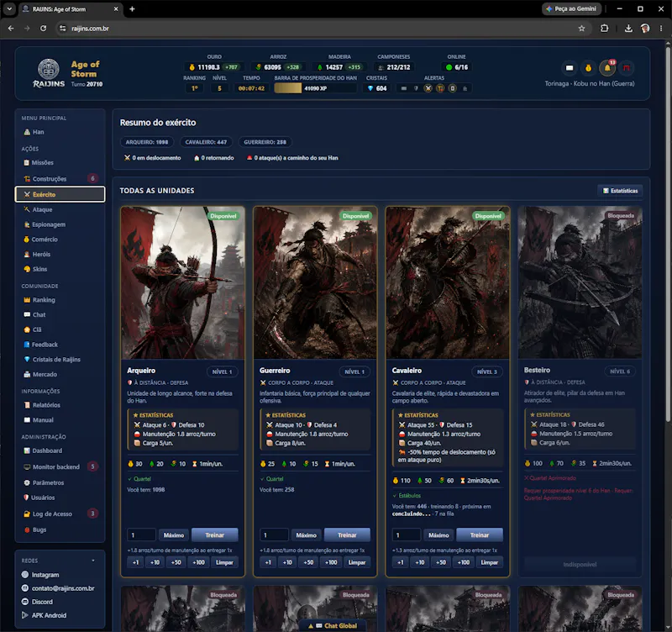Image resolution: width=672 pixels, height=632 pixels.
Task: Open Chrome tab search dropdown
Action: pos(9,9)
